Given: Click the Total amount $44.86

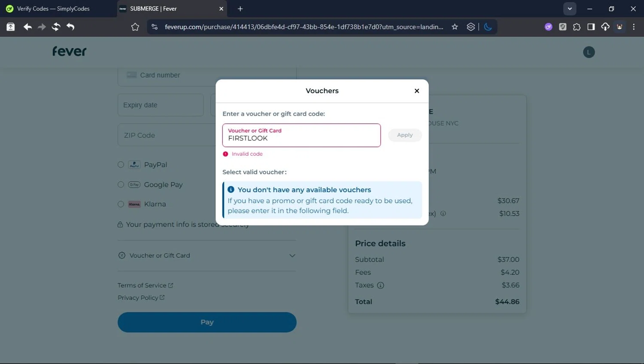Looking at the screenshot, I should click(507, 302).
